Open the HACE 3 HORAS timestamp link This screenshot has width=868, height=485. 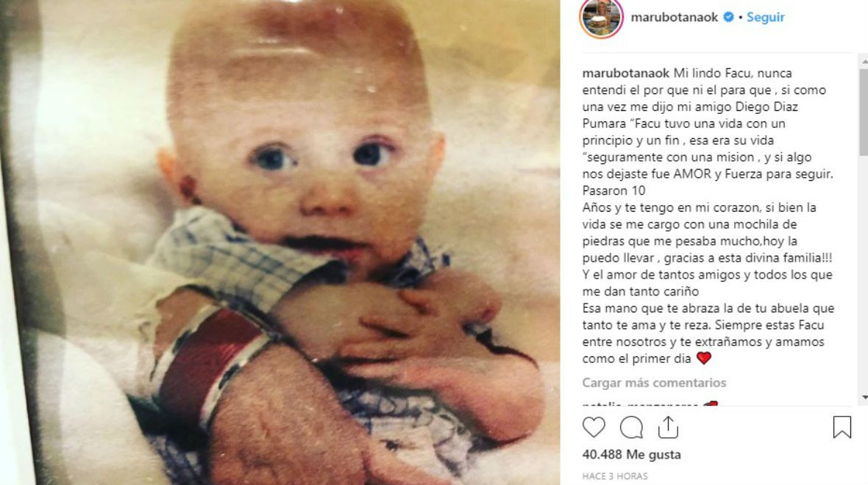click(614, 476)
